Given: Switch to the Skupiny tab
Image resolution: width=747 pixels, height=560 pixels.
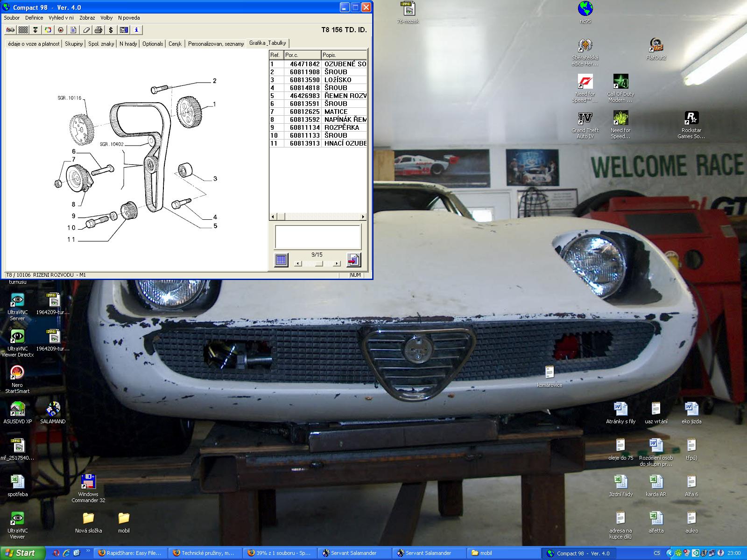Looking at the screenshot, I should click(x=74, y=44).
